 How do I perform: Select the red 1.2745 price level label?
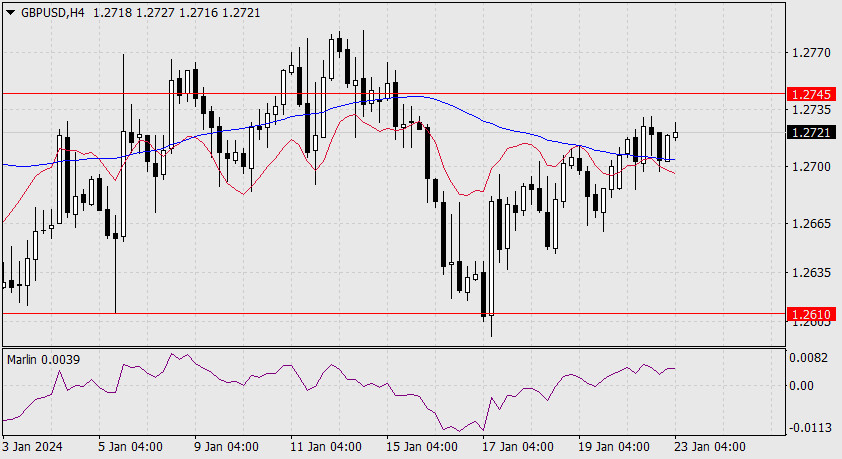tap(811, 94)
